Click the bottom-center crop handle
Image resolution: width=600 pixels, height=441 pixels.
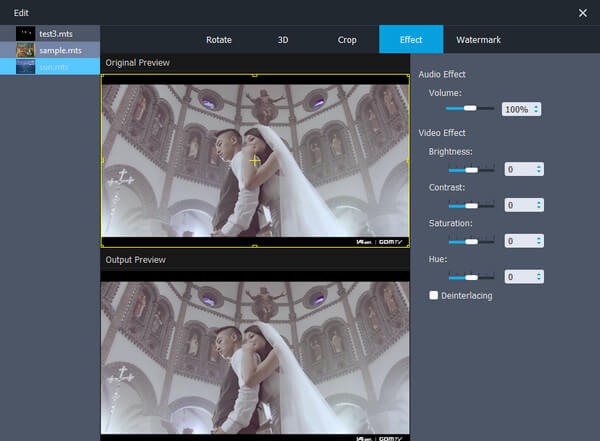pyautogui.click(x=255, y=247)
